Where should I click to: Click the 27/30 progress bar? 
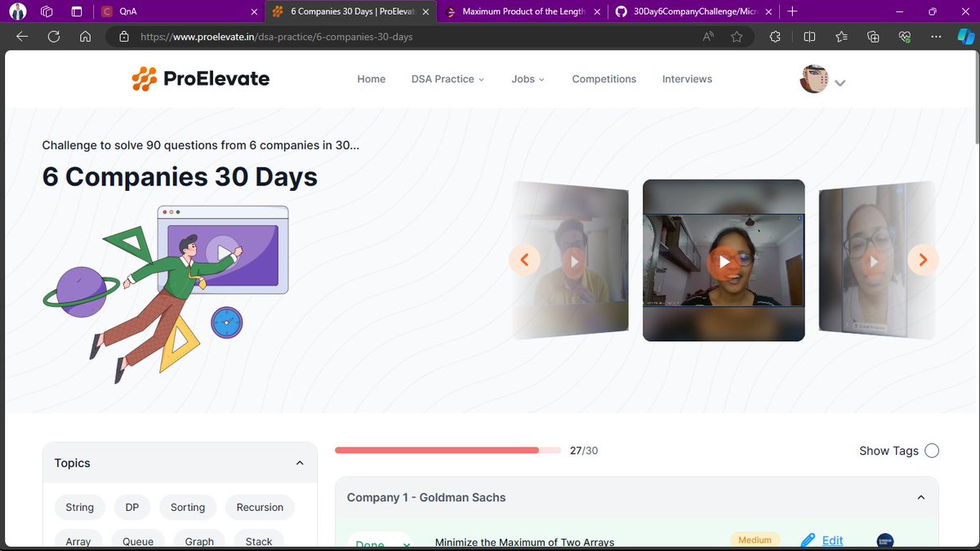coord(448,450)
